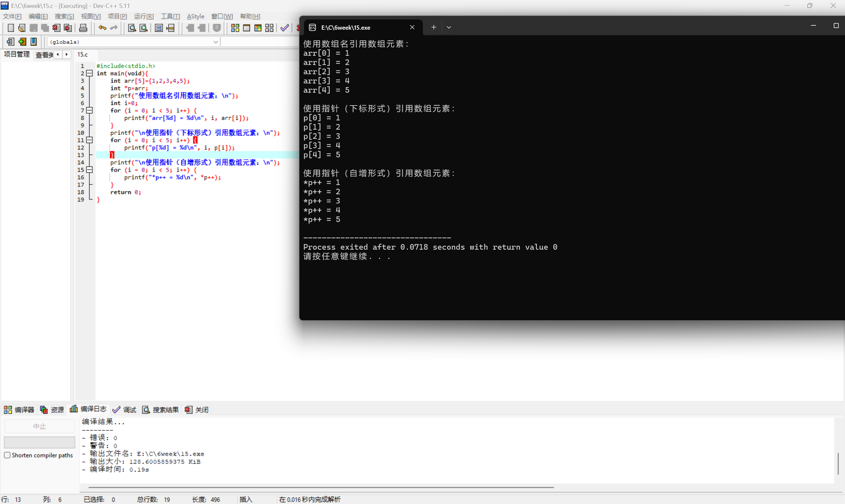The height and width of the screenshot is (504, 845).
Task: Click the New file icon
Action: pos(11,28)
